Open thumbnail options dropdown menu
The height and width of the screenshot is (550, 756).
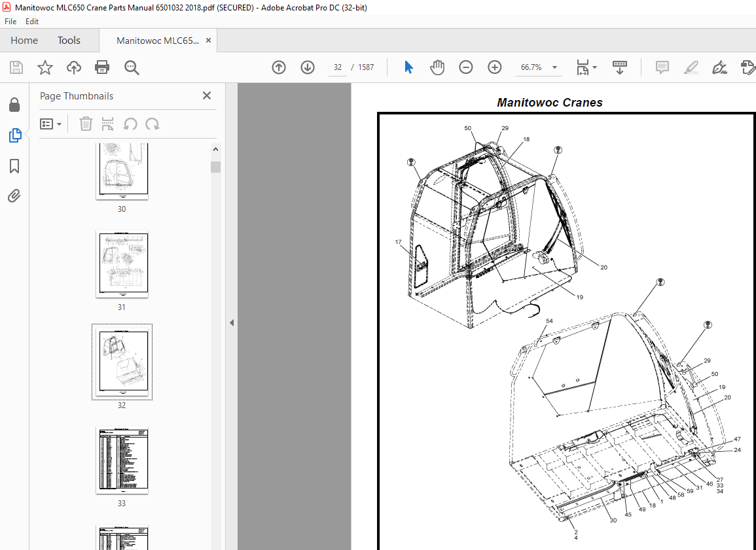[50, 124]
